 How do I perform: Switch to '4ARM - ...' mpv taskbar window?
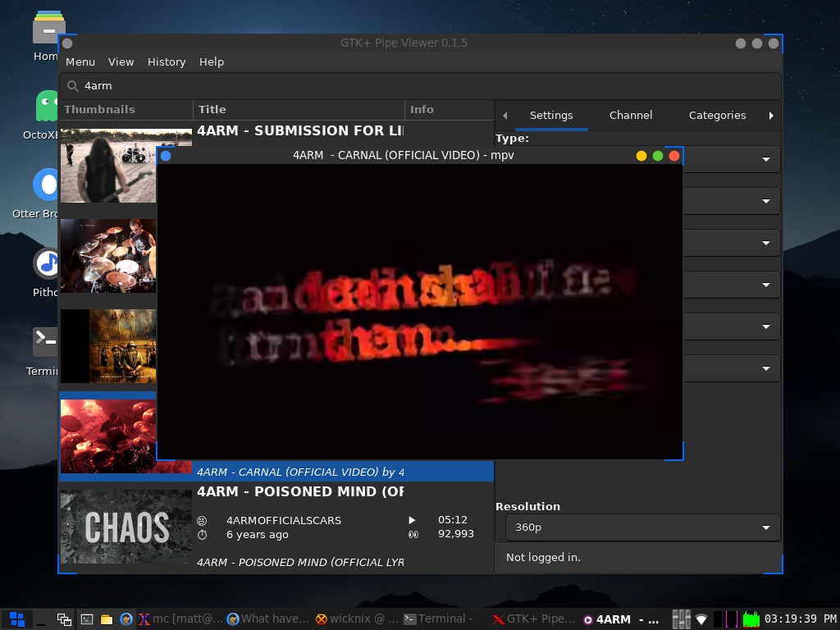click(622, 619)
